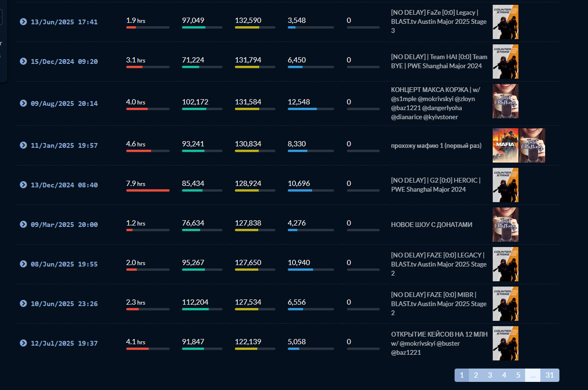
Task: Click the 13/Jun/2025 17:41 date link
Action: click(64, 22)
